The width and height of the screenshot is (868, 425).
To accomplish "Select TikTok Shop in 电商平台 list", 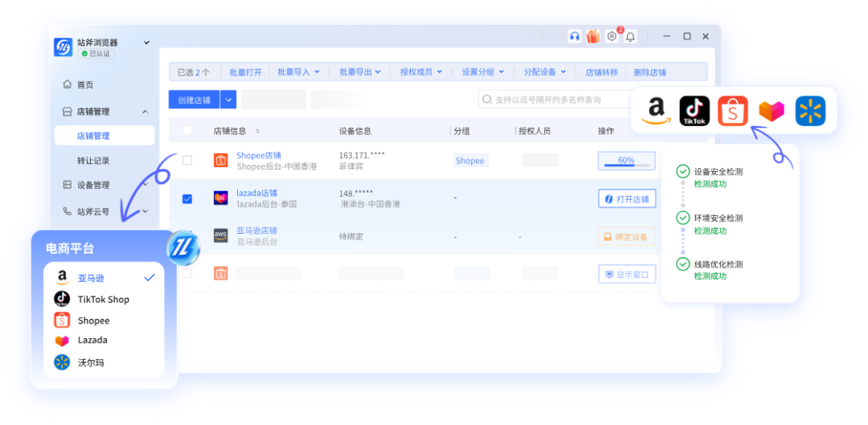I will (x=104, y=300).
